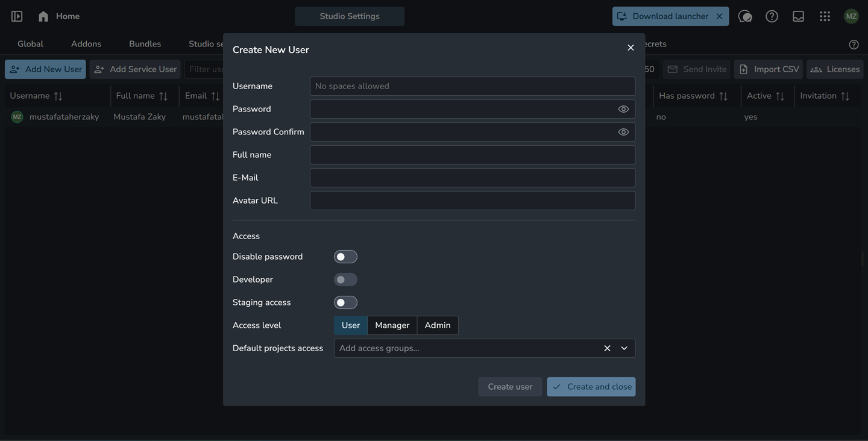The height and width of the screenshot is (441, 868).
Task: Open the apps grid menu icon
Action: [x=825, y=16]
